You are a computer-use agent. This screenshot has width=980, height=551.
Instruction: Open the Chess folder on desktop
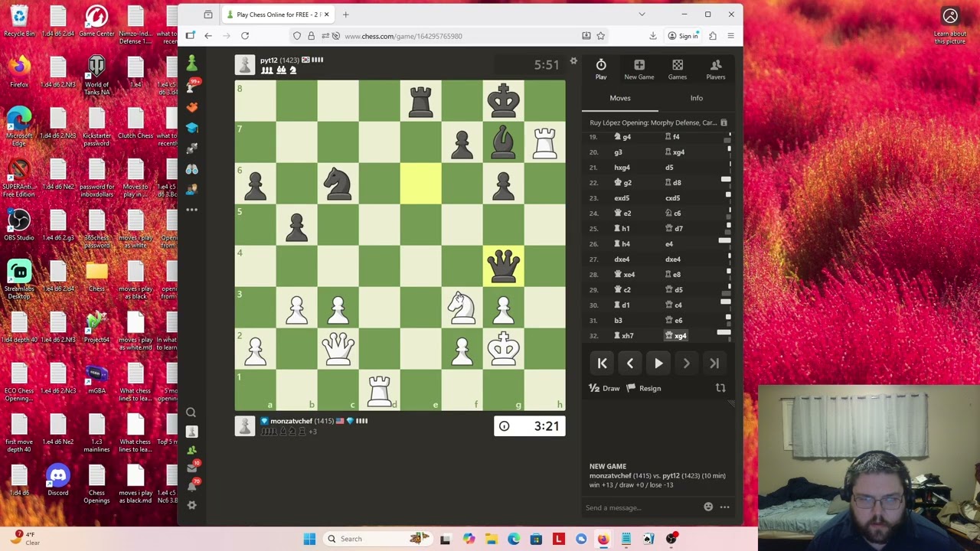coord(96,276)
